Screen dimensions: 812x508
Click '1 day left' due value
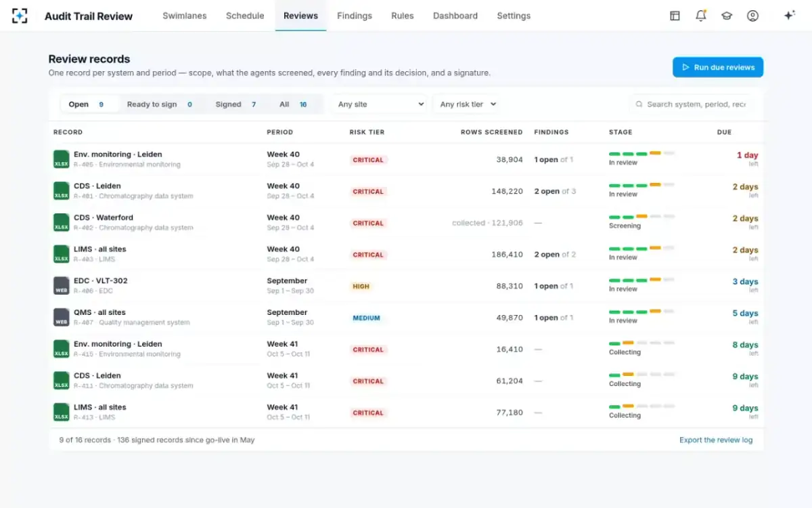coord(747,159)
